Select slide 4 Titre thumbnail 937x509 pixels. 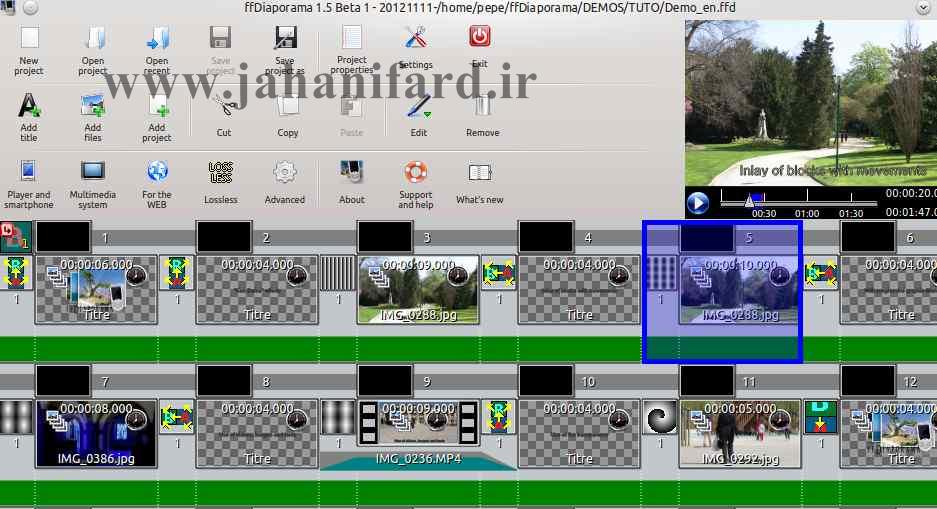[579, 290]
